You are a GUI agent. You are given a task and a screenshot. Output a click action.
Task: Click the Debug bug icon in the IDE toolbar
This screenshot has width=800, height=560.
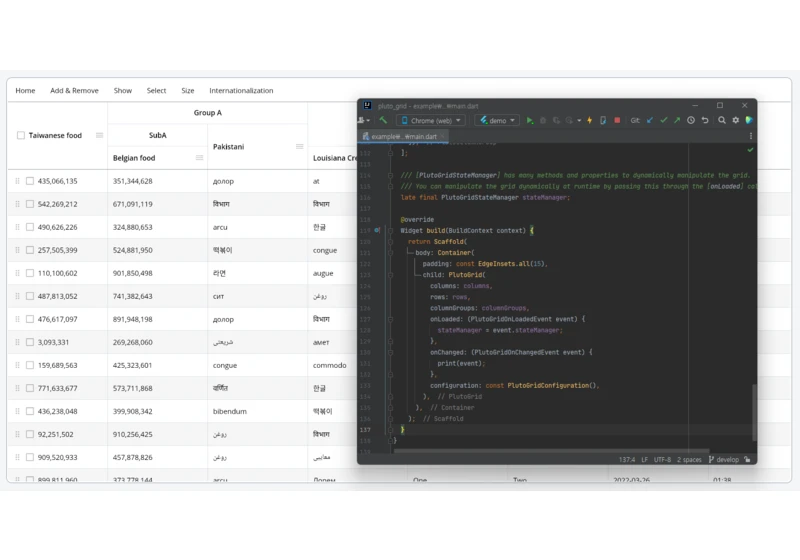pos(543,120)
